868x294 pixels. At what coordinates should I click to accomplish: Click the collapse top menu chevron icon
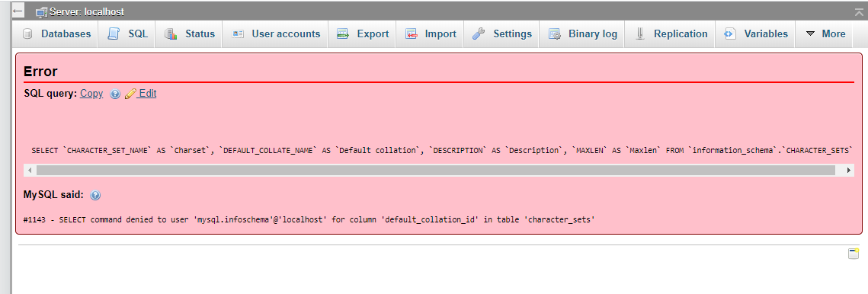click(859, 11)
